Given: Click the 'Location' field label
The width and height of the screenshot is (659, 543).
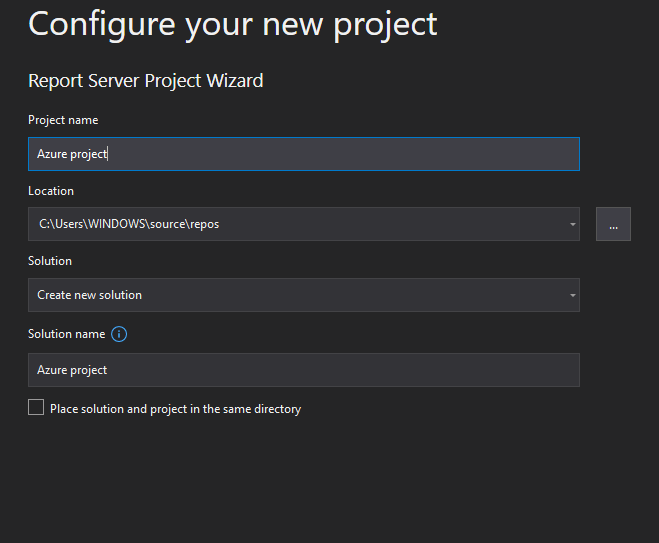Looking at the screenshot, I should [x=51, y=191].
